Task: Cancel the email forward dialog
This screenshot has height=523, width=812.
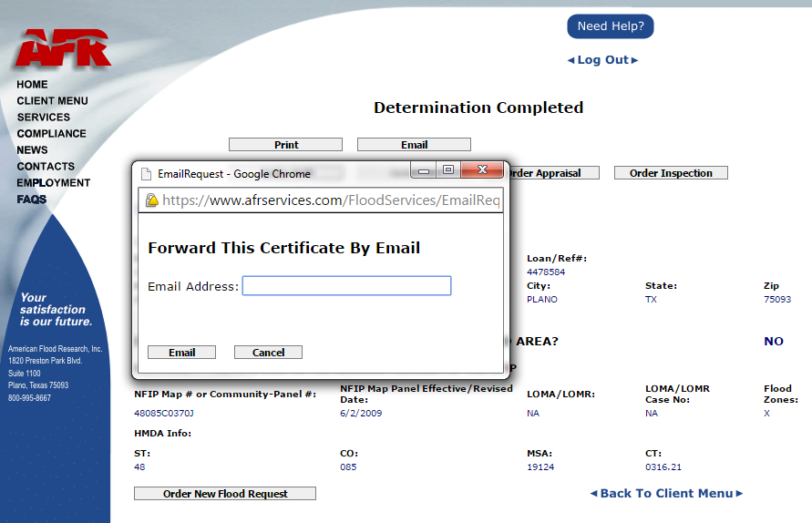Action: [x=268, y=353]
